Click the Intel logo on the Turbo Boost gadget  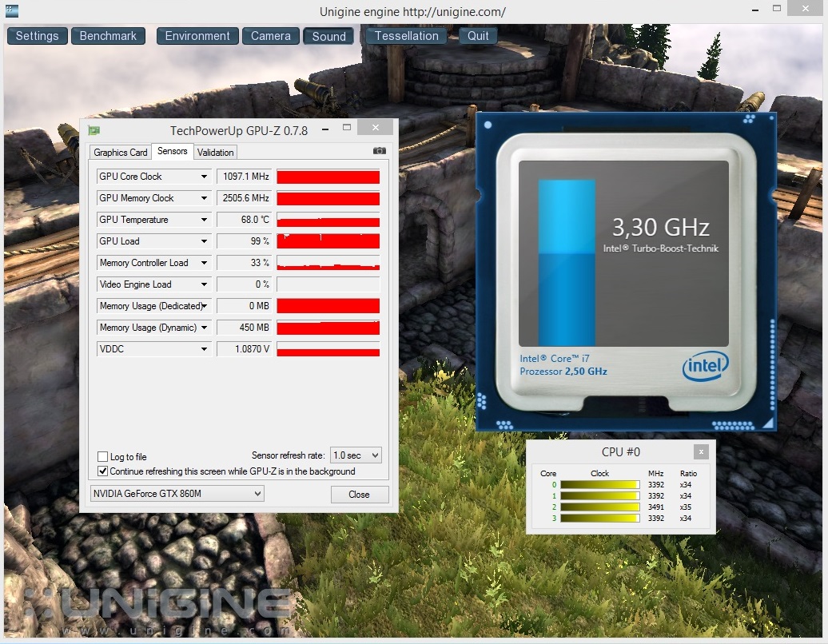point(705,365)
